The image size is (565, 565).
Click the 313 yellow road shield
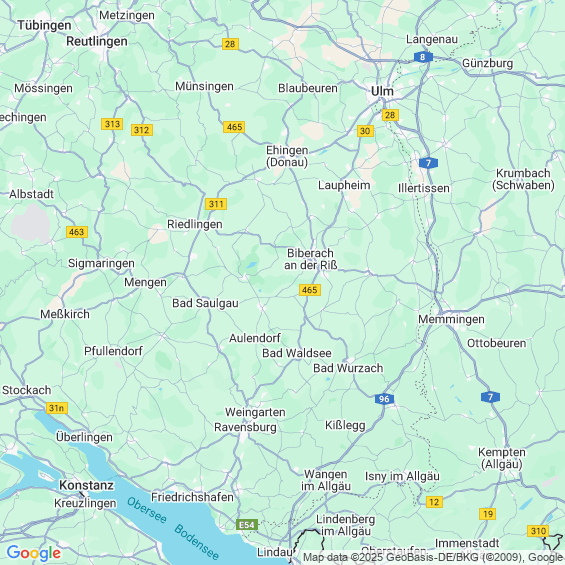point(112,124)
